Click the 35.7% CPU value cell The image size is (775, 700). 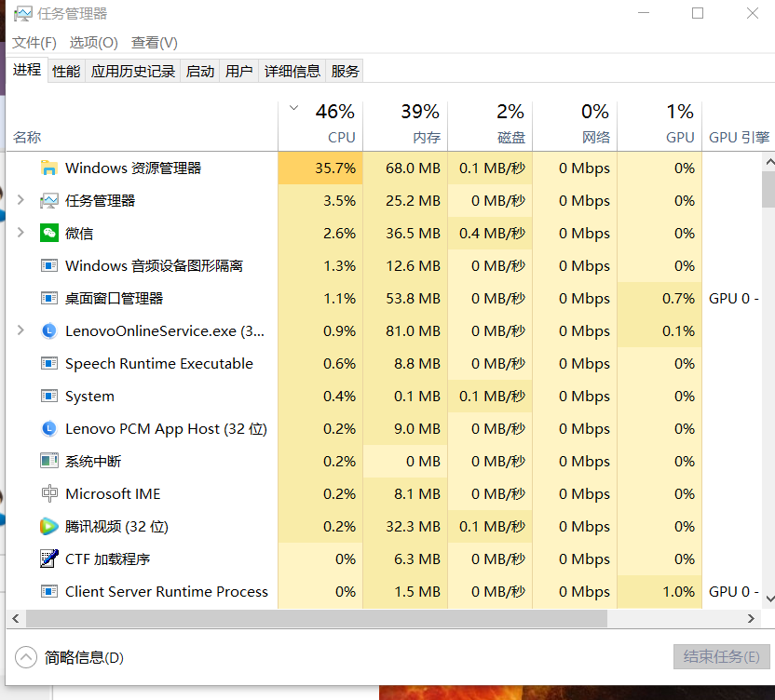click(x=320, y=168)
